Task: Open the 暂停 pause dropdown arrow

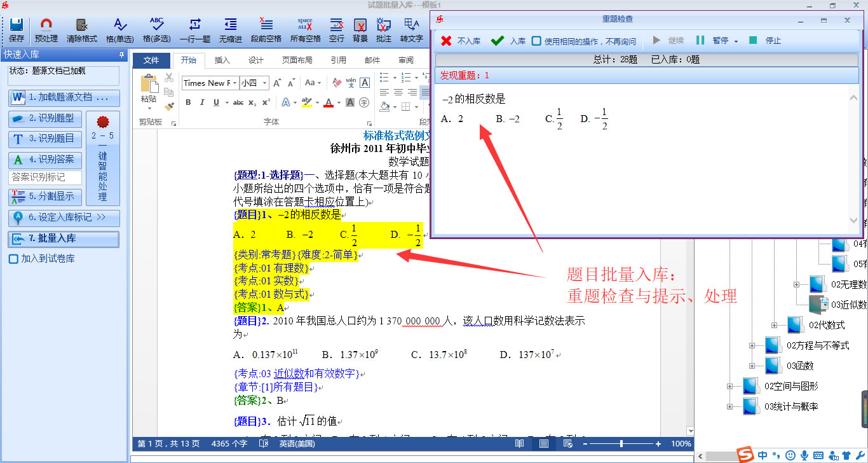Action: click(x=736, y=41)
